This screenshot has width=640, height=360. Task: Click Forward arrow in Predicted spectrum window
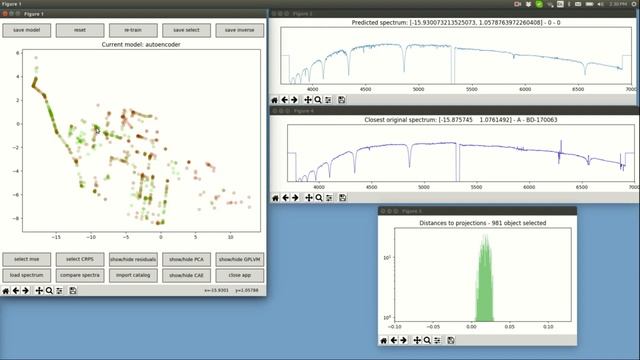click(294, 100)
